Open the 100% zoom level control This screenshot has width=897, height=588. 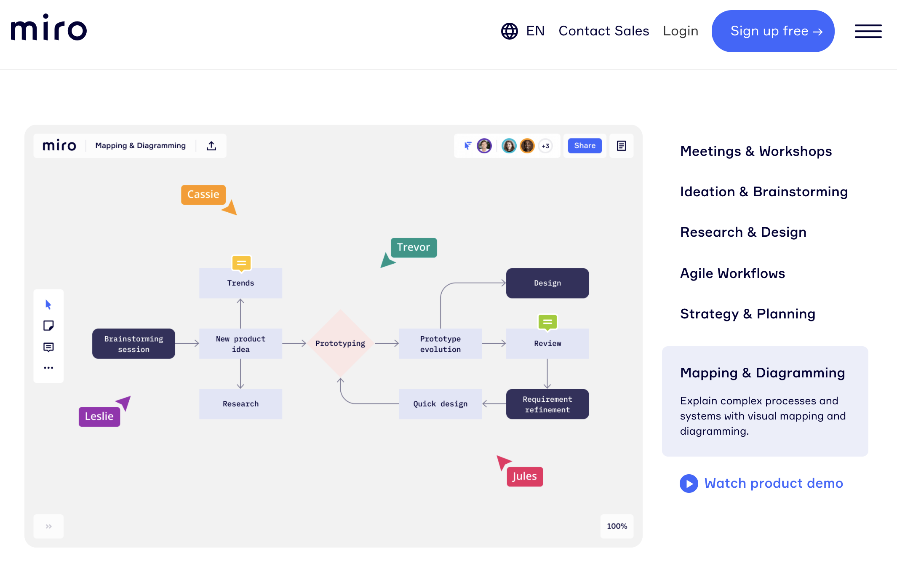[617, 526]
